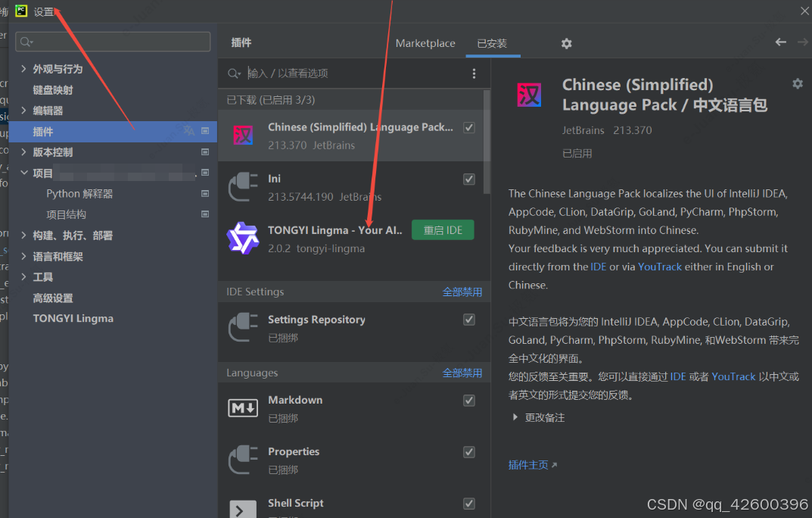
Task: Select the Properties plugin name
Action: (x=294, y=451)
